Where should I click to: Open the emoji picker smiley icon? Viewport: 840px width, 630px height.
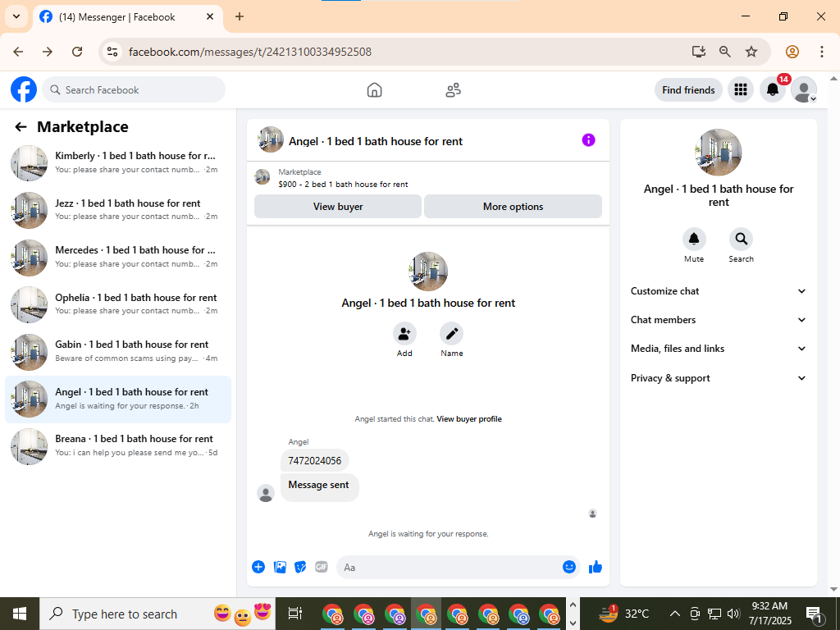569,567
